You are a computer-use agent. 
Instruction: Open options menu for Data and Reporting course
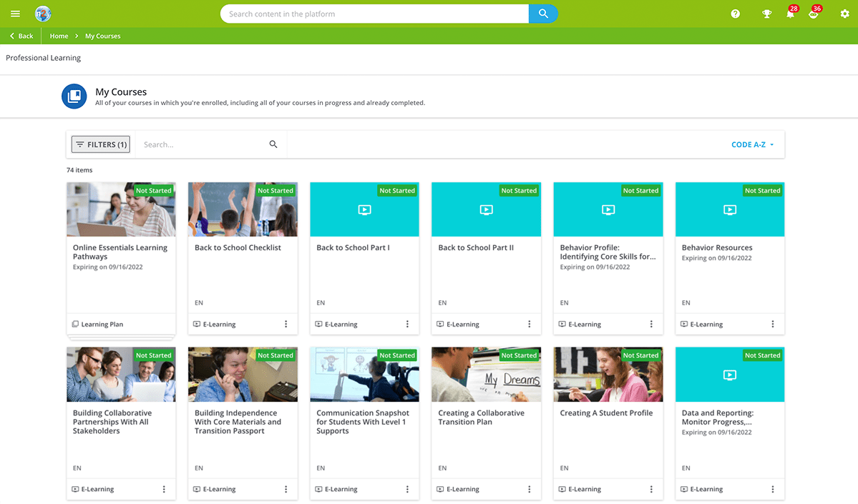tap(773, 489)
